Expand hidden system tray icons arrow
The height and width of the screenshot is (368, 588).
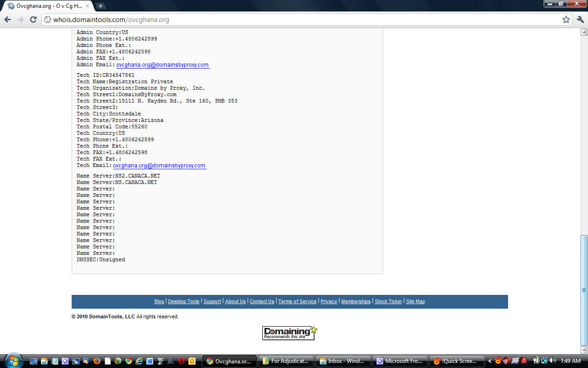click(x=490, y=361)
